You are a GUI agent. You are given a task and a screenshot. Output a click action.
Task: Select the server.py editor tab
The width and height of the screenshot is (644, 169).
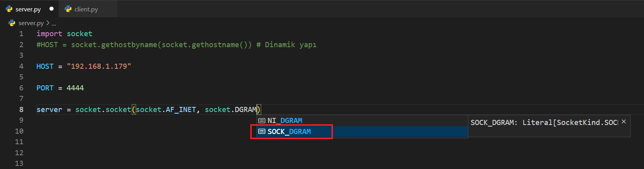[28, 9]
